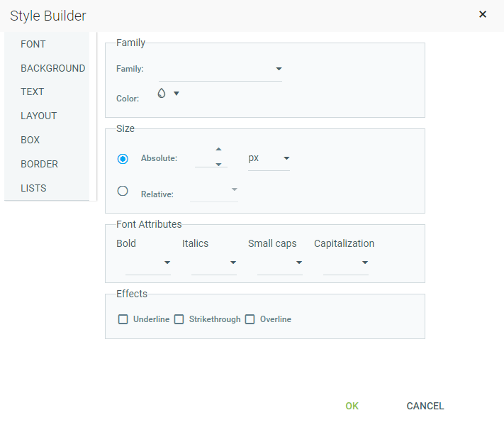Click the color droplet icon
This screenshot has width=504, height=442.
(162, 93)
